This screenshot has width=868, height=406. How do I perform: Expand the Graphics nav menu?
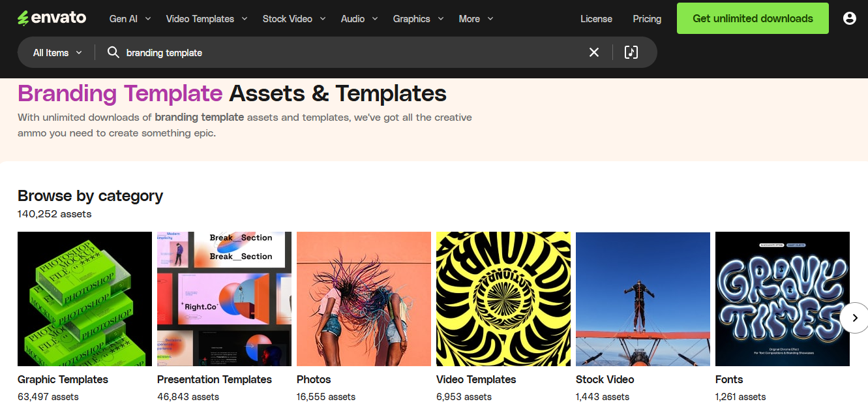[x=418, y=19]
